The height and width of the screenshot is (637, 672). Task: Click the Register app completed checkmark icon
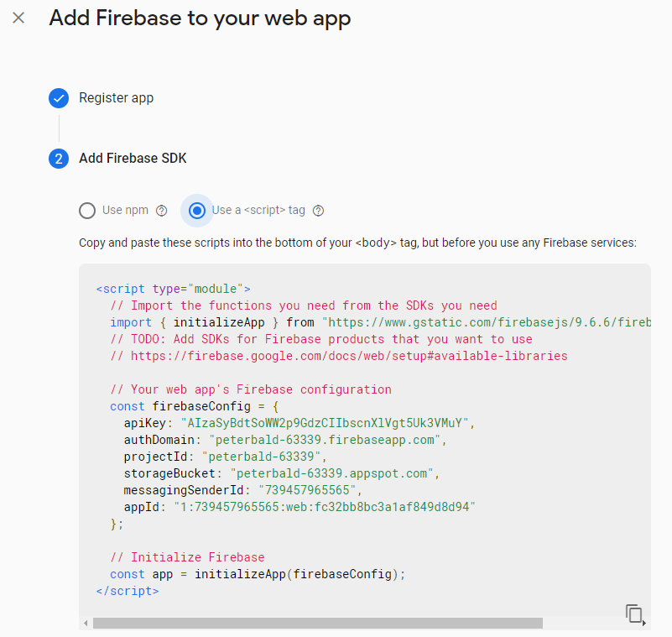[x=59, y=98]
